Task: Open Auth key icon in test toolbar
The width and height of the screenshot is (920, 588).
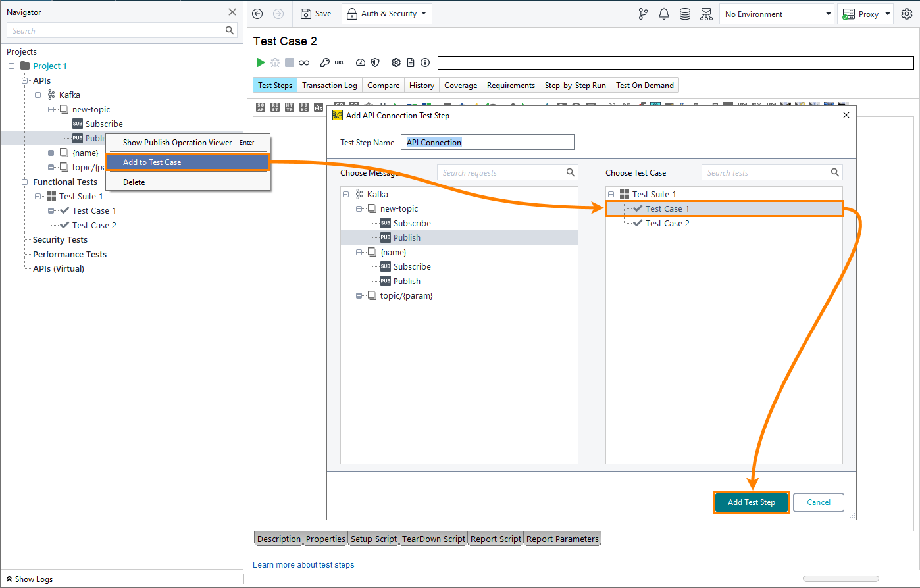Action: [326, 62]
